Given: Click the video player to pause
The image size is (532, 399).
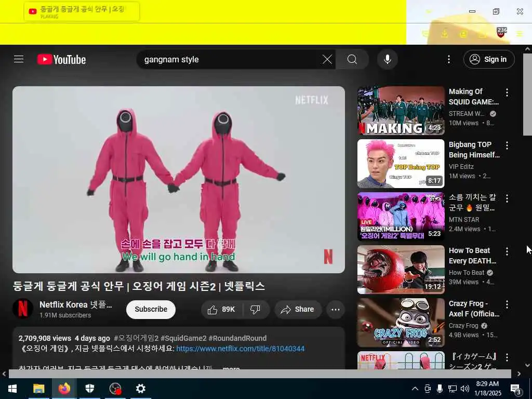Looking at the screenshot, I should [179, 180].
